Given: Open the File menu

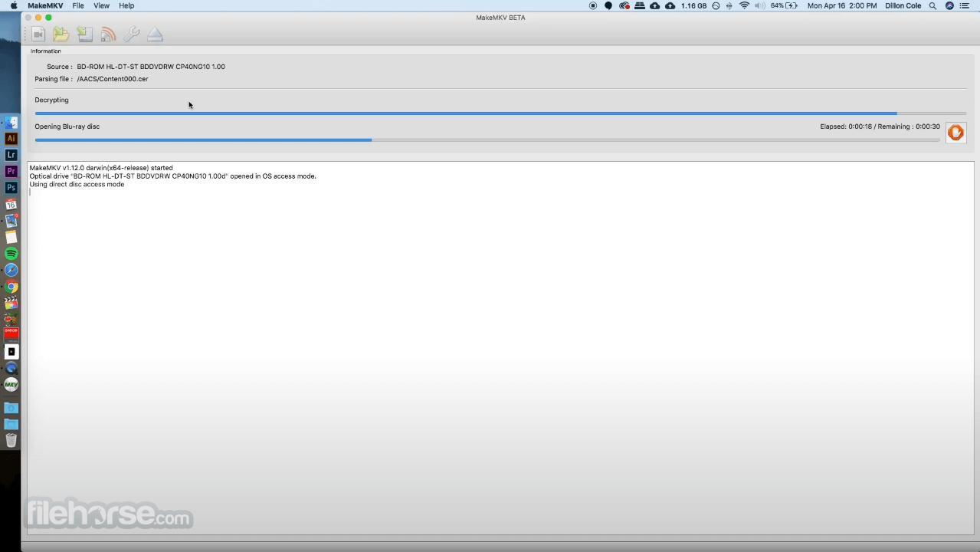Looking at the screenshot, I should coord(78,5).
